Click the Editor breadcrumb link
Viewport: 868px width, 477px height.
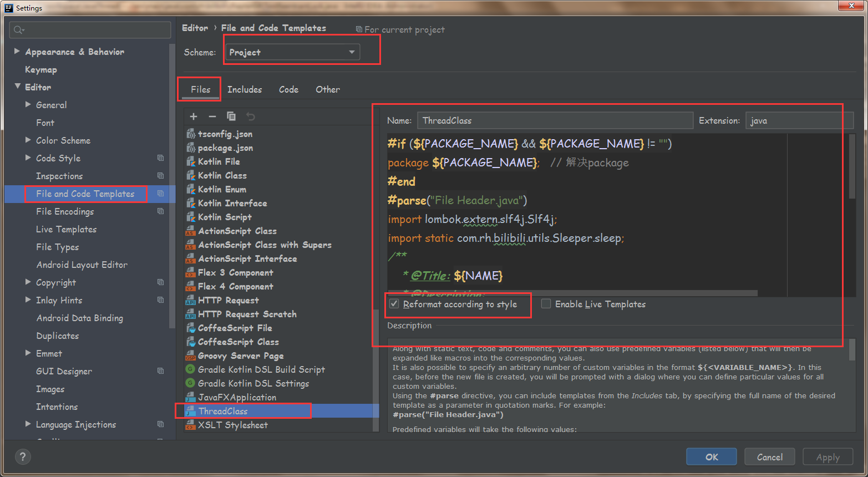(195, 28)
